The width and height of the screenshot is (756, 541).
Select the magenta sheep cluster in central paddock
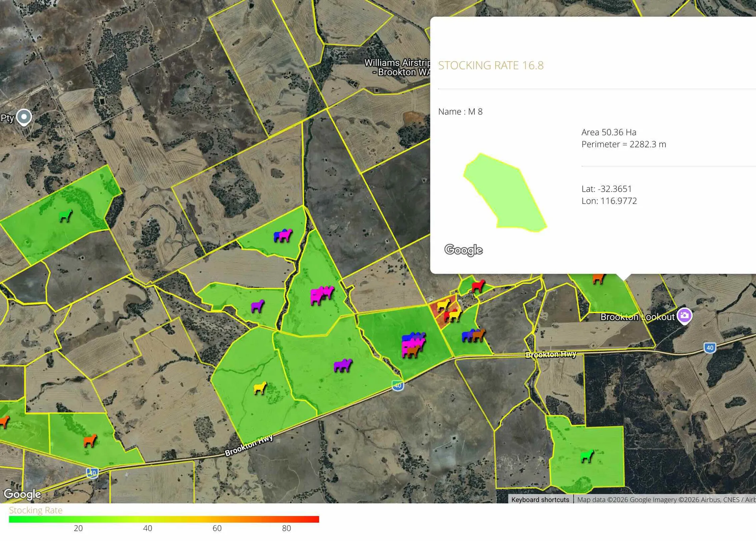pos(321,295)
